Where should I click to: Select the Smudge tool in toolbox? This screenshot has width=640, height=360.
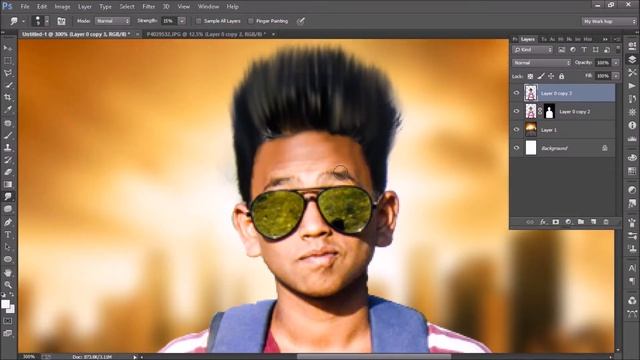[x=8, y=196]
